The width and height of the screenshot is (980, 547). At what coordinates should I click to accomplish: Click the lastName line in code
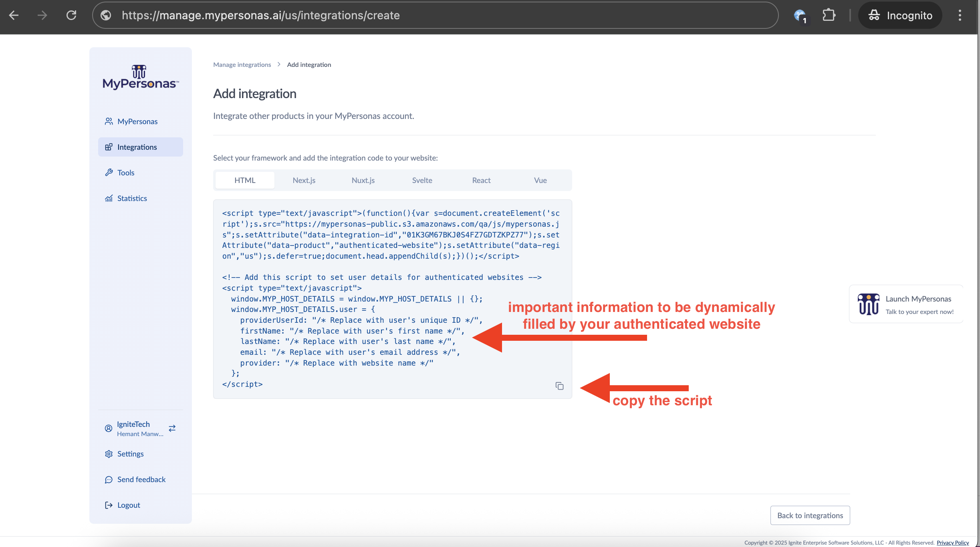tap(348, 341)
